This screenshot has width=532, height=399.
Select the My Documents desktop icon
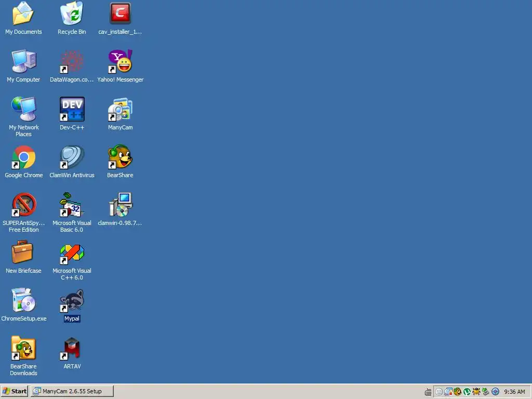coord(23,14)
